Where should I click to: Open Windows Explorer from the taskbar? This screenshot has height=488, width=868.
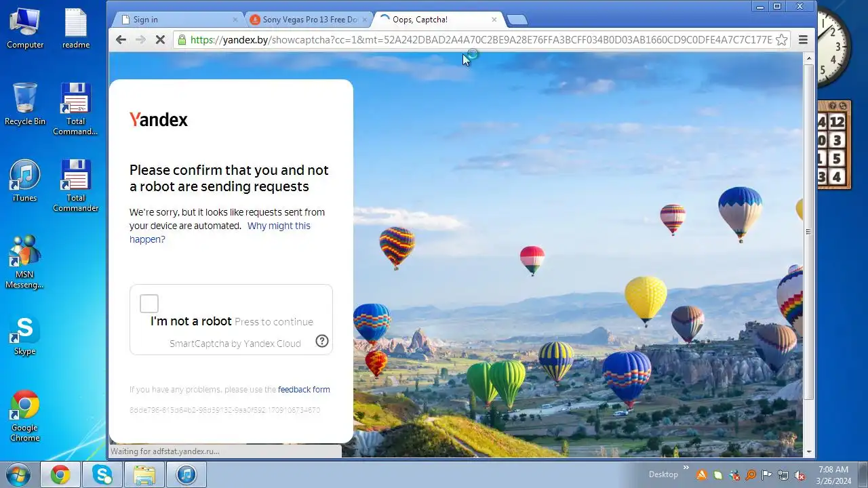coord(144,474)
